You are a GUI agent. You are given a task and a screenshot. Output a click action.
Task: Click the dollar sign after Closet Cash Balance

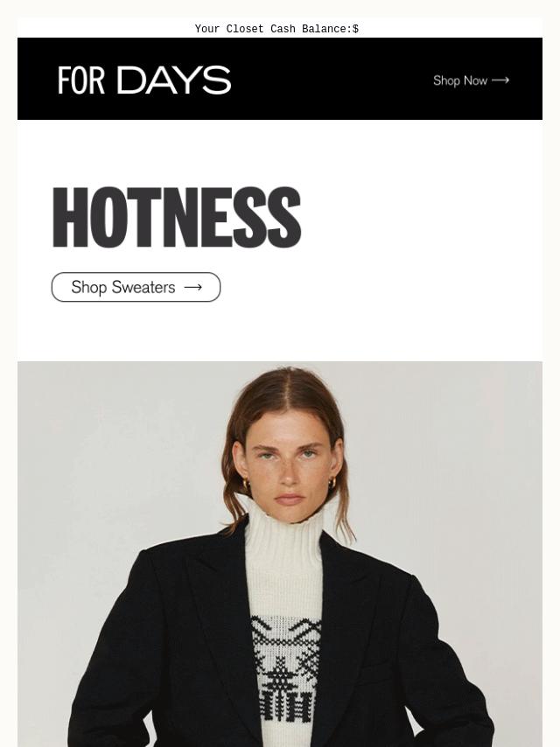(355, 29)
